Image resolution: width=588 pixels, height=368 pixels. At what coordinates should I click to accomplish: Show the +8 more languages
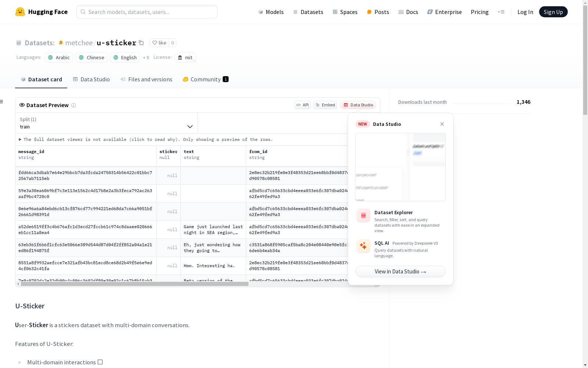pyautogui.click(x=146, y=57)
